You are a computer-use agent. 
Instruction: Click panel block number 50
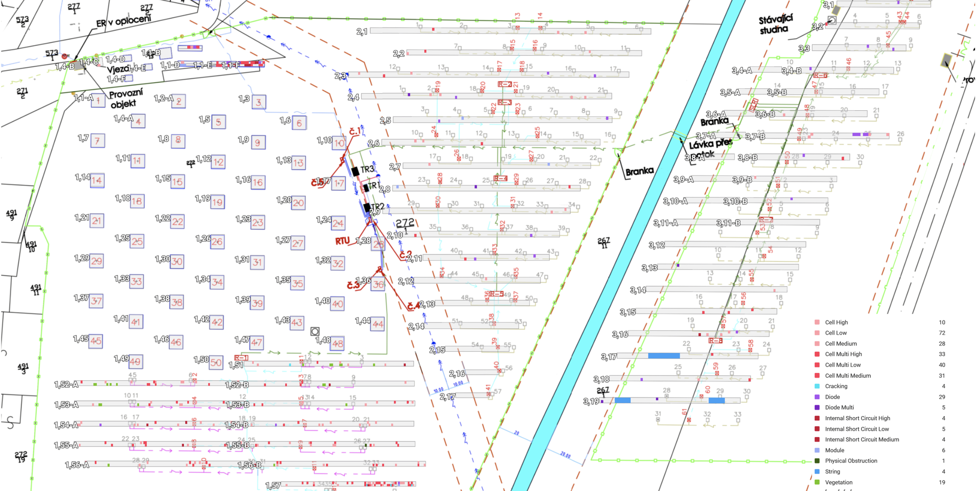click(216, 363)
